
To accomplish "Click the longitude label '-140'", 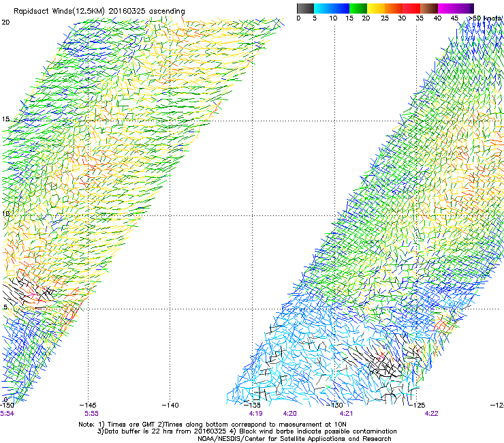I will coord(170,405).
